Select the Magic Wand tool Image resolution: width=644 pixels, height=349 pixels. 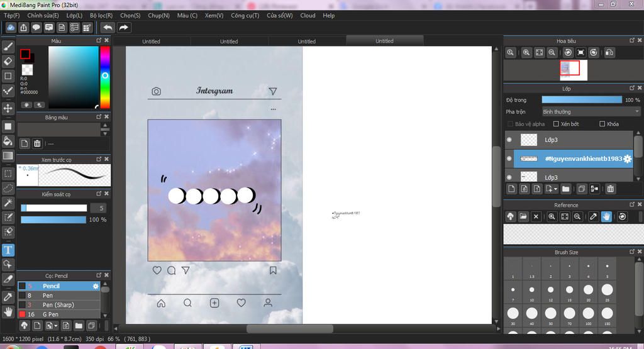coord(8,202)
